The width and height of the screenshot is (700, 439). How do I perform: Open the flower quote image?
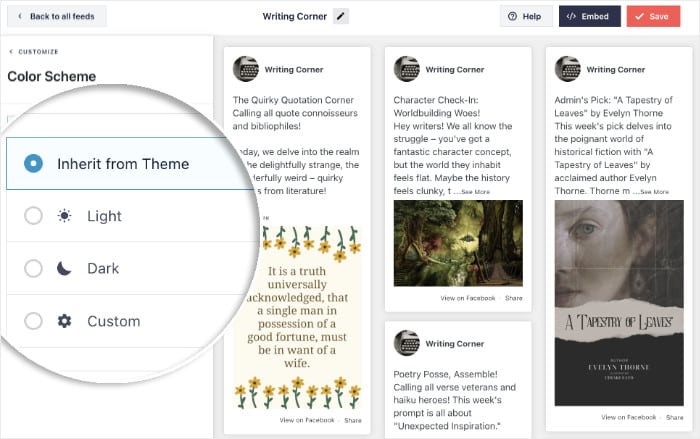pyautogui.click(x=297, y=318)
